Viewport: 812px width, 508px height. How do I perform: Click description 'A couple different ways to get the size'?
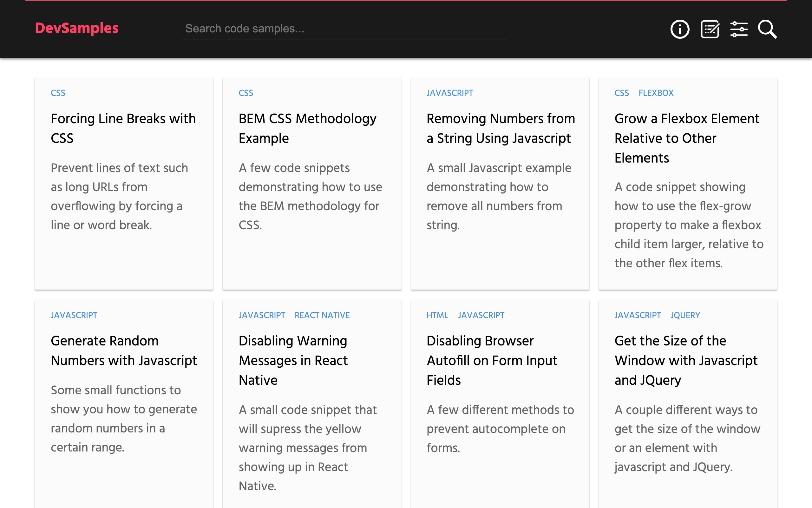687,438
